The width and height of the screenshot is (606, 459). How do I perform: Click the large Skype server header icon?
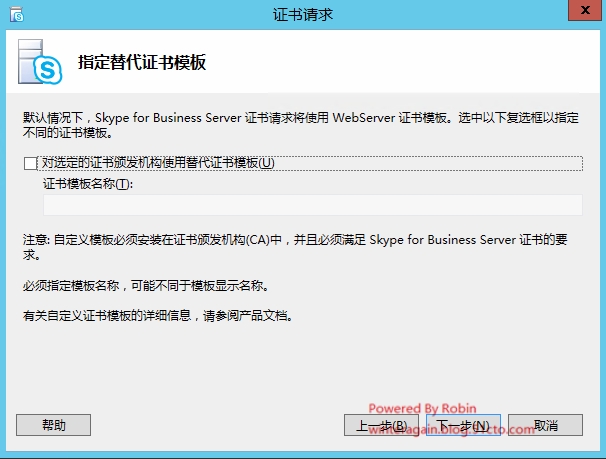coord(40,62)
